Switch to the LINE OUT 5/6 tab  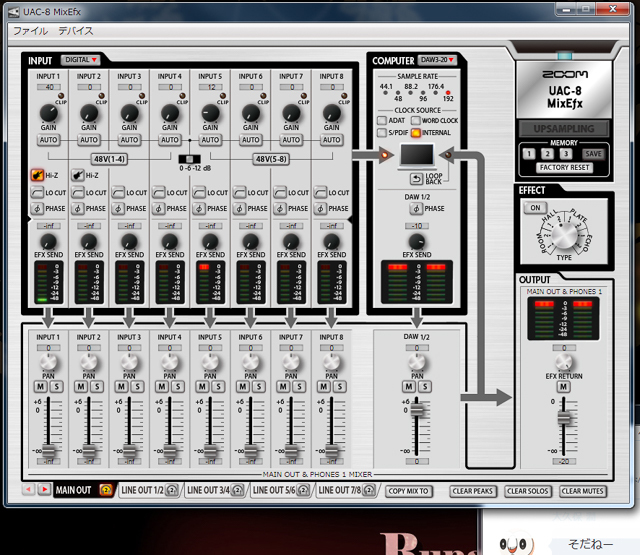tap(274, 490)
